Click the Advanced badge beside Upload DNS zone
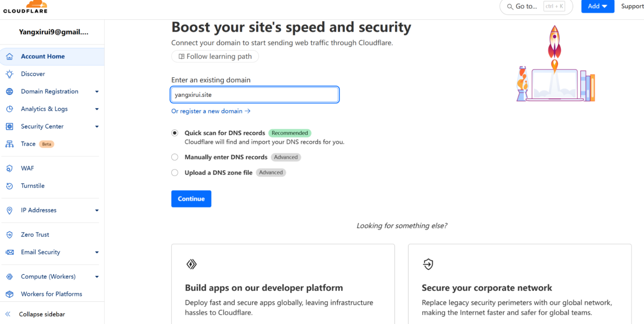Viewport: 644px width, 324px height. click(x=271, y=172)
